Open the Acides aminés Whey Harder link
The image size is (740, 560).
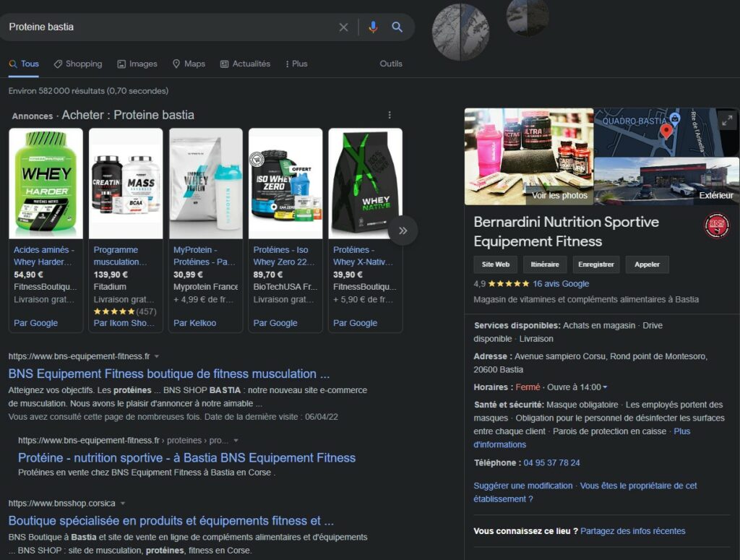point(44,256)
